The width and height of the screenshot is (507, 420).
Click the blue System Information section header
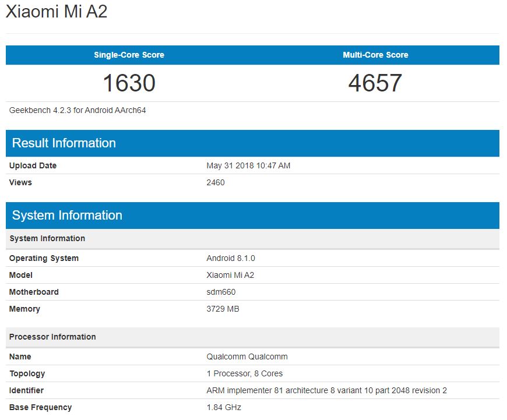(67, 216)
